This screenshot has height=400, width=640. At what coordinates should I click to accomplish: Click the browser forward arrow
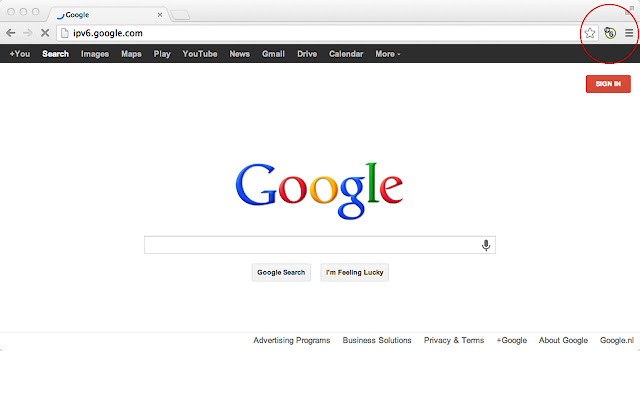[x=28, y=33]
